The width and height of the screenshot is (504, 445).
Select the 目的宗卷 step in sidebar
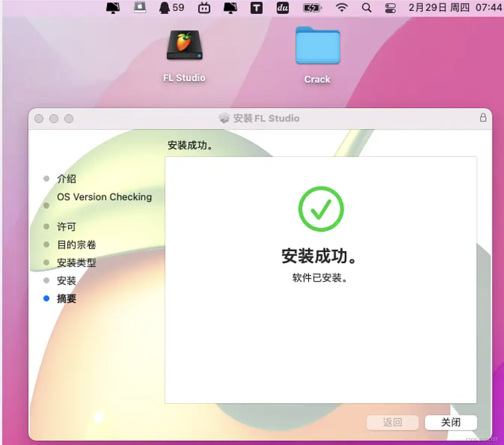tap(76, 245)
